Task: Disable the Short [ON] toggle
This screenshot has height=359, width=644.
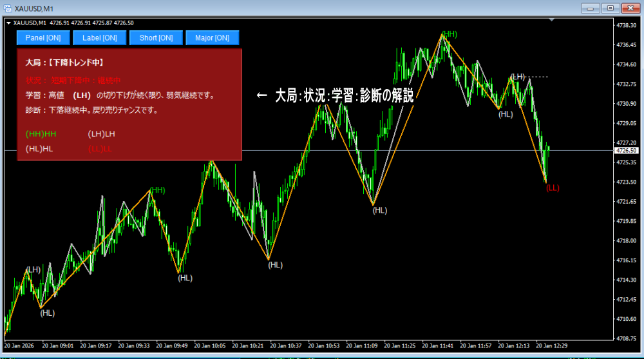Action: point(156,38)
